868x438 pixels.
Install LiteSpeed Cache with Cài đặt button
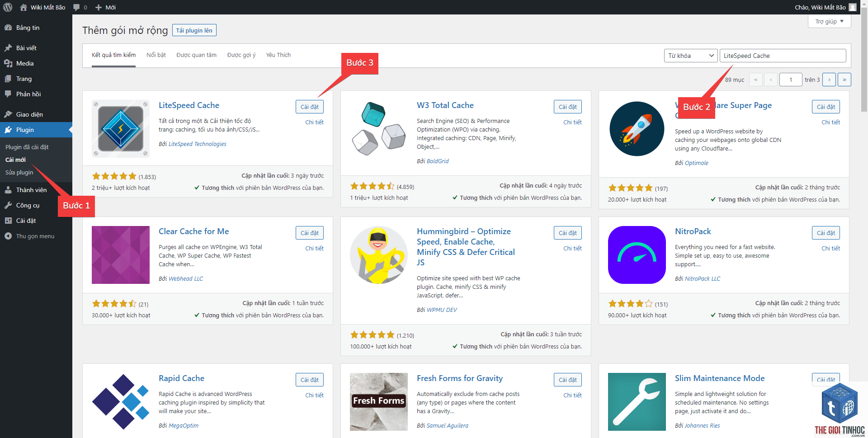pos(310,107)
